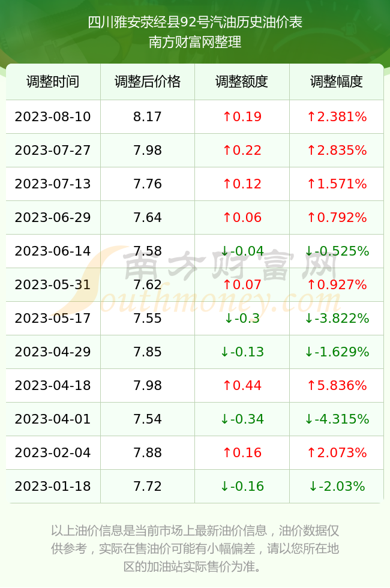Click the ↓-0.13 adjustment amount
This screenshot has height=588, width=390.
point(242,352)
